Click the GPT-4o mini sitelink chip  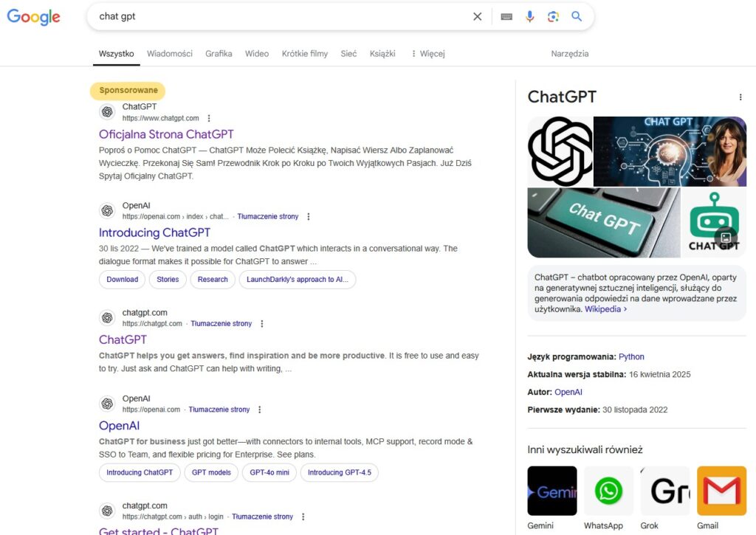click(x=269, y=472)
